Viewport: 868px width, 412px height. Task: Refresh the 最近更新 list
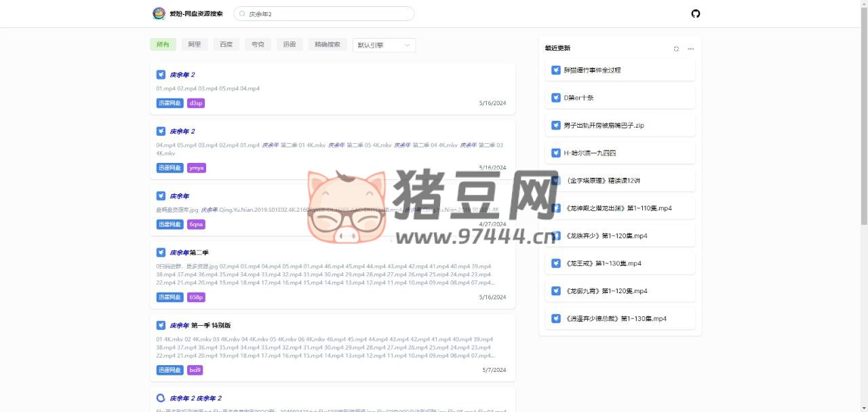(676, 49)
